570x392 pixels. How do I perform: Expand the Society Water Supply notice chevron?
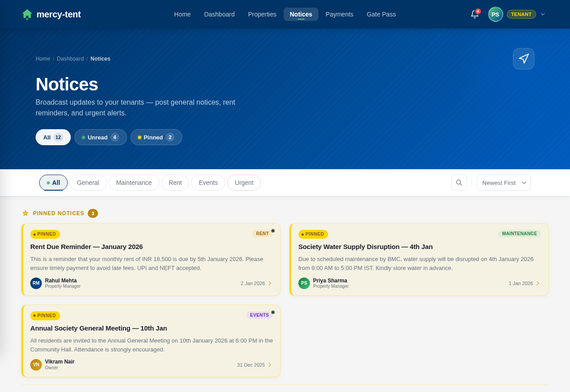click(538, 282)
